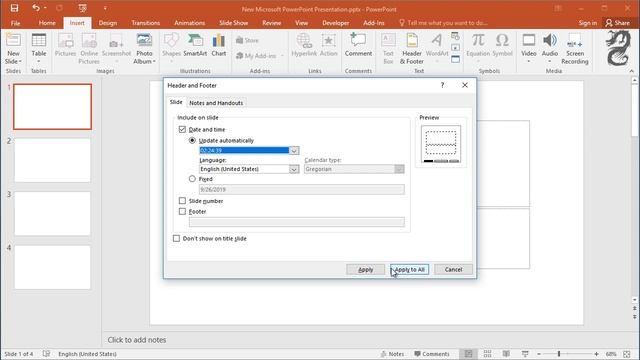640x360 pixels.
Task: Insert a New Slide
Action: (13, 49)
